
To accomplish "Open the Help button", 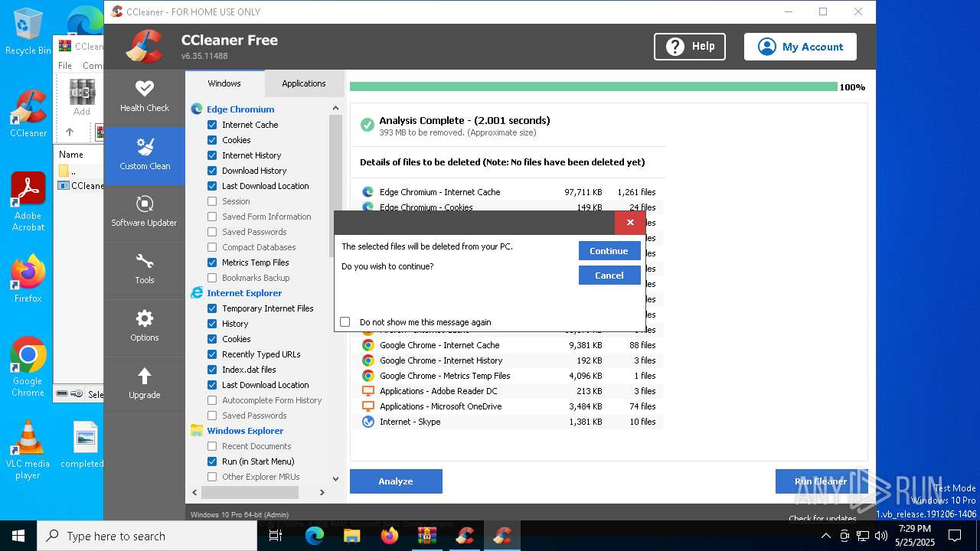I will (690, 47).
